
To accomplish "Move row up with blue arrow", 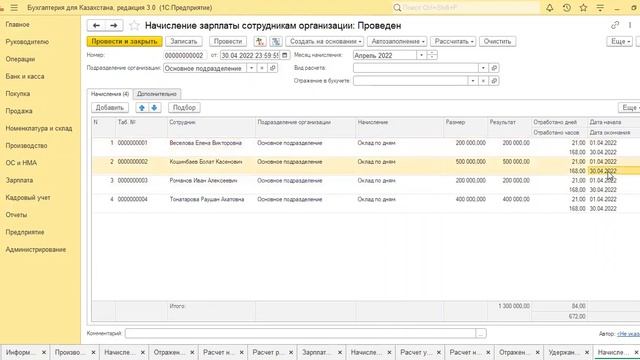I will tap(142, 108).
